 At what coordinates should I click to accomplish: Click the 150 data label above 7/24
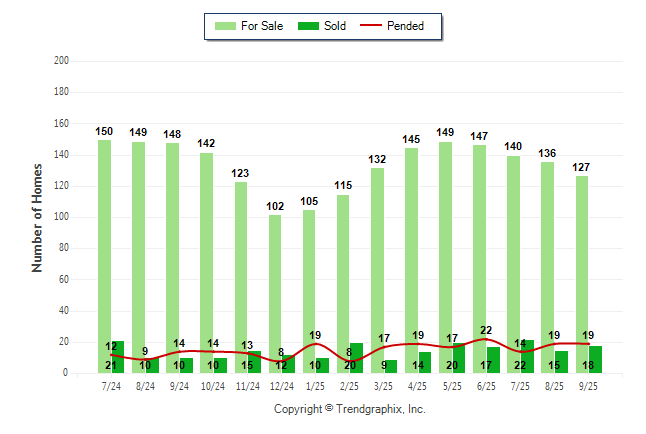point(104,131)
